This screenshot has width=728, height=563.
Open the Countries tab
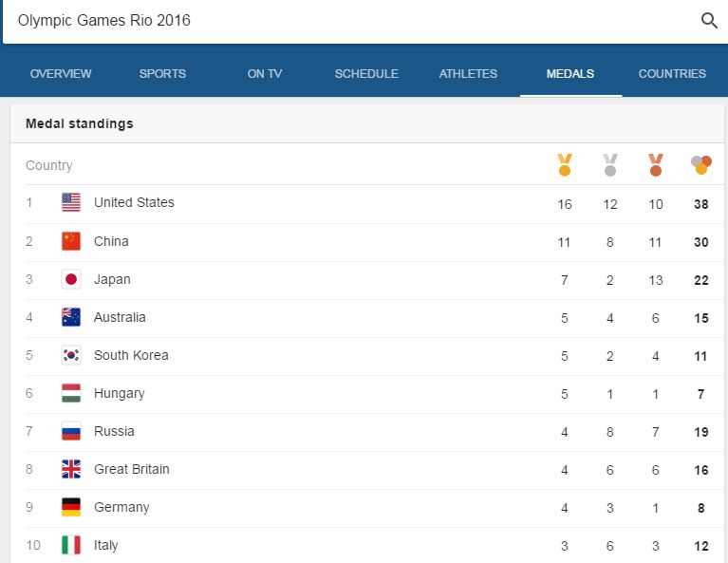[672, 73]
